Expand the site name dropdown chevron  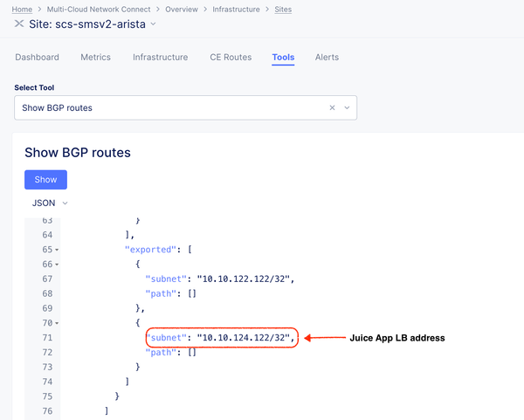click(154, 24)
